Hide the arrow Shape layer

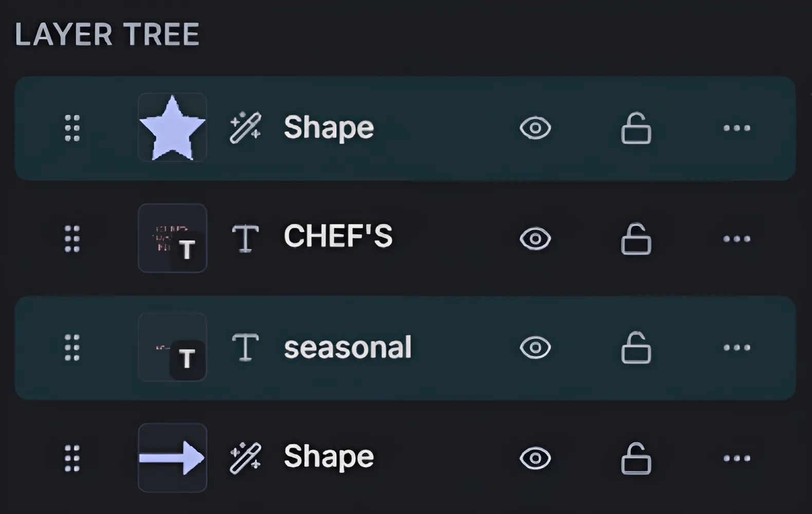(535, 458)
